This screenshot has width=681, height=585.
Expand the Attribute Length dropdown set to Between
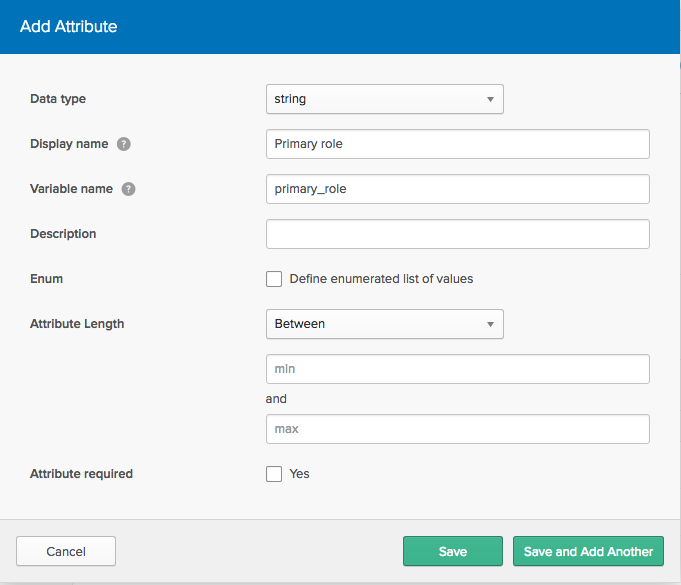pyautogui.click(x=384, y=324)
